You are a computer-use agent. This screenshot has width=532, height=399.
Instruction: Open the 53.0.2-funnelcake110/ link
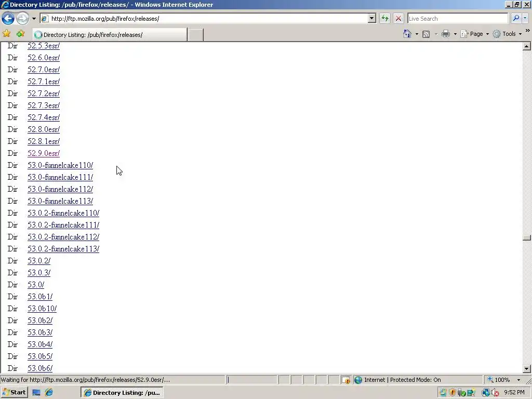(x=63, y=212)
